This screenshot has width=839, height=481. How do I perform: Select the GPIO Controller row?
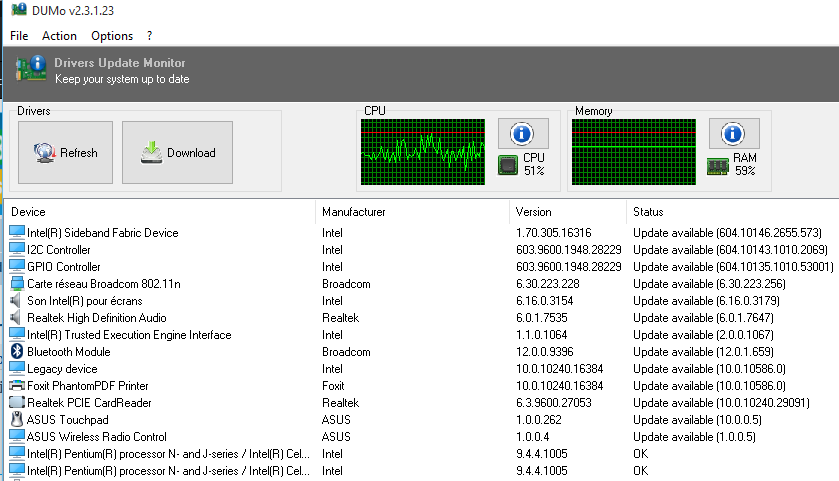[x=421, y=267]
